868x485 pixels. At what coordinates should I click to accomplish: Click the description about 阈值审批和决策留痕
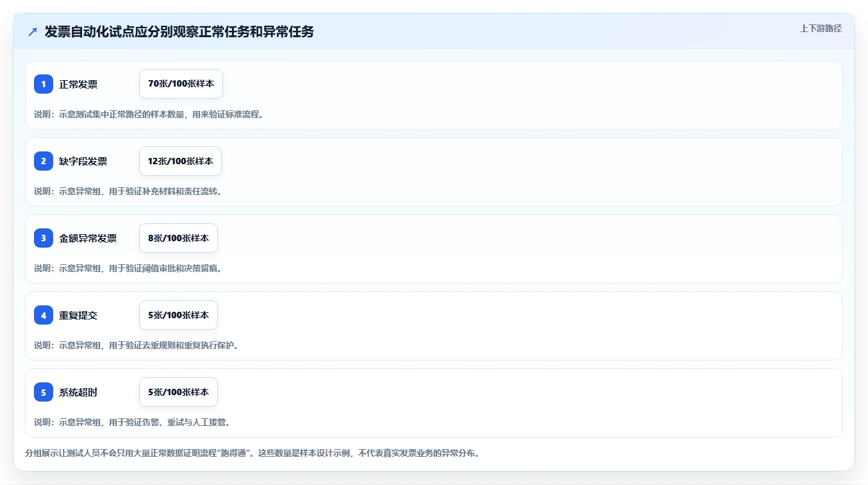[128, 268]
